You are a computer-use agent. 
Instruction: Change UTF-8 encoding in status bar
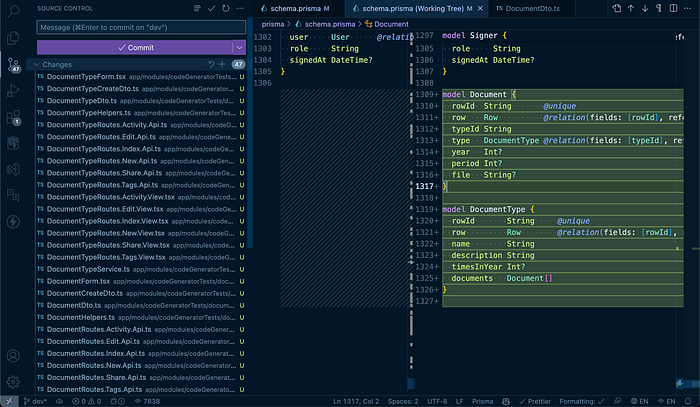click(437, 401)
